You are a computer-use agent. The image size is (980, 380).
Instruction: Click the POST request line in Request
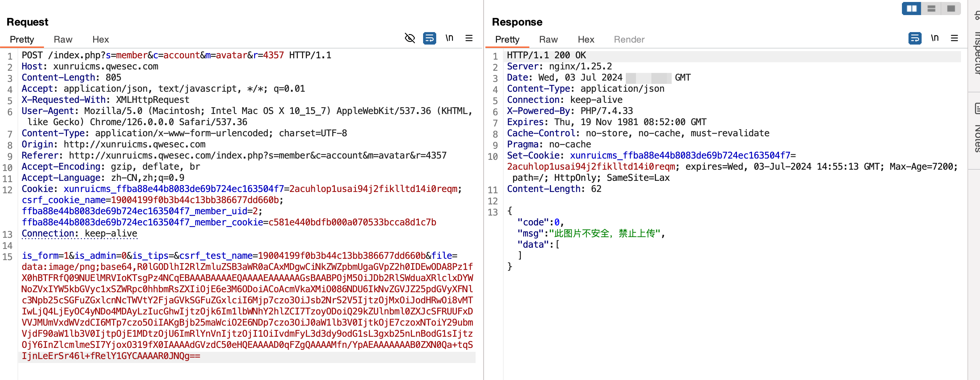(x=176, y=55)
